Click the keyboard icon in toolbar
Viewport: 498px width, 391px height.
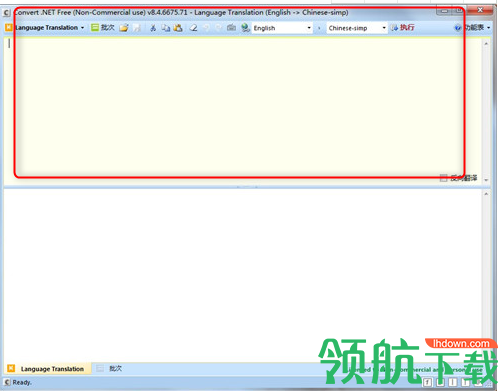(231, 28)
